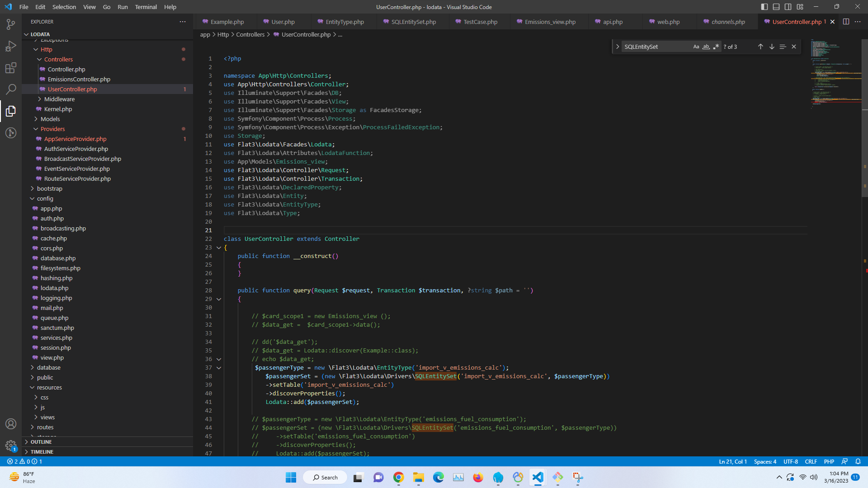Image resolution: width=868 pixels, height=488 pixels.
Task: Split the editor to the right
Action: click(846, 21)
